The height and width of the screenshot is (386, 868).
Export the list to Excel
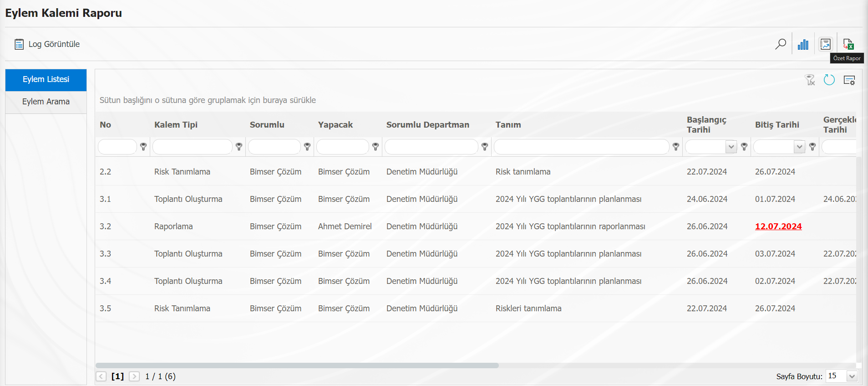pyautogui.click(x=848, y=44)
